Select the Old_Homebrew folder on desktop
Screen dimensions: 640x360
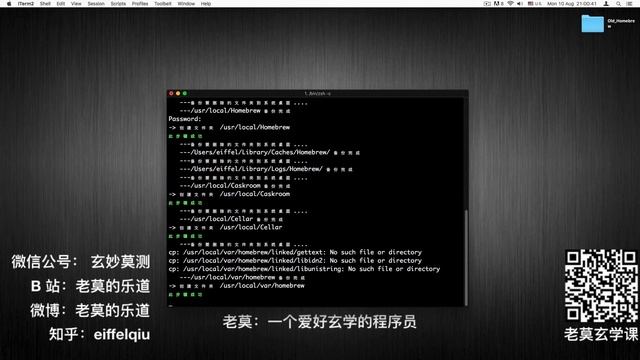593,24
